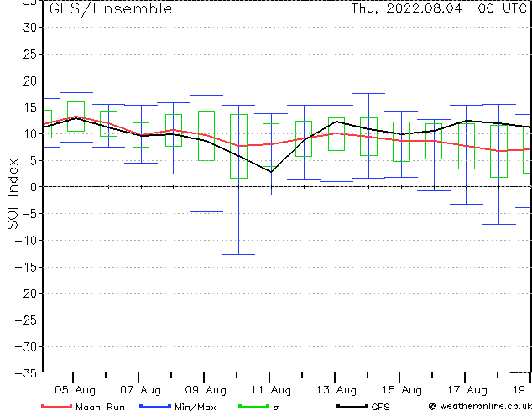This screenshot has width=532, height=411.
Task: Click the GFS line minimum at 11 Aug
Action: point(271,172)
